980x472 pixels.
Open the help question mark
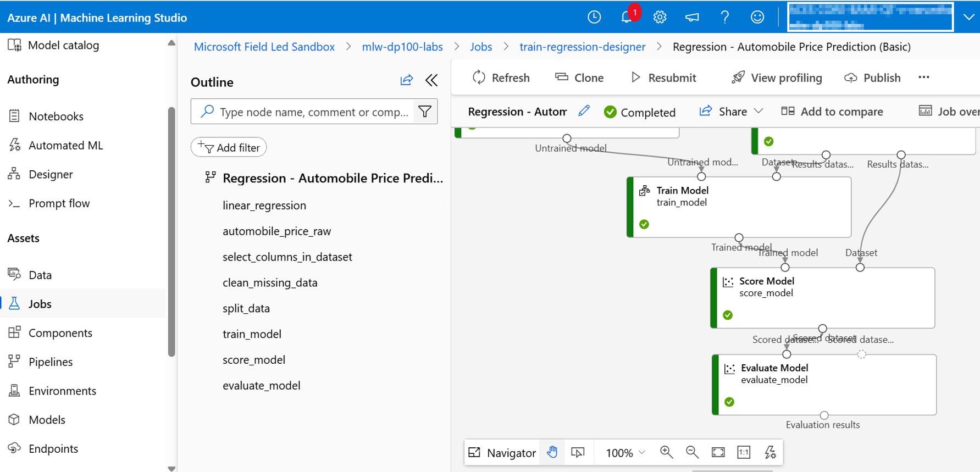(x=725, y=17)
